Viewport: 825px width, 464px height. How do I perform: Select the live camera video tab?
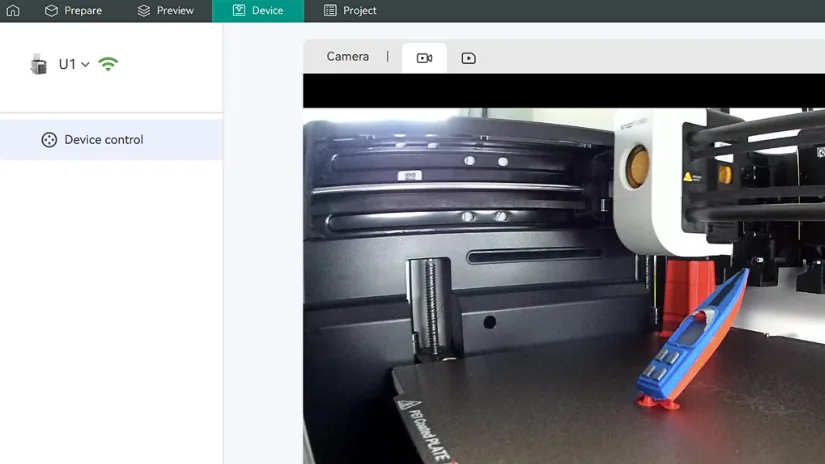tap(424, 58)
